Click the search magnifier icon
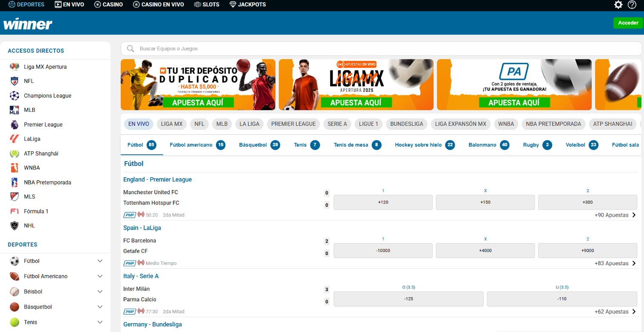 coord(131,48)
